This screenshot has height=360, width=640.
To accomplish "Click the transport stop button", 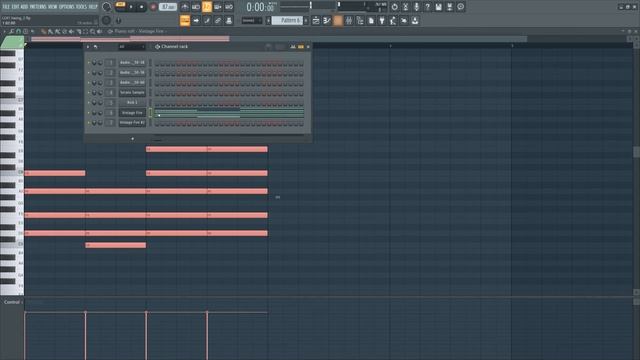I will pyautogui.click(x=141, y=7).
